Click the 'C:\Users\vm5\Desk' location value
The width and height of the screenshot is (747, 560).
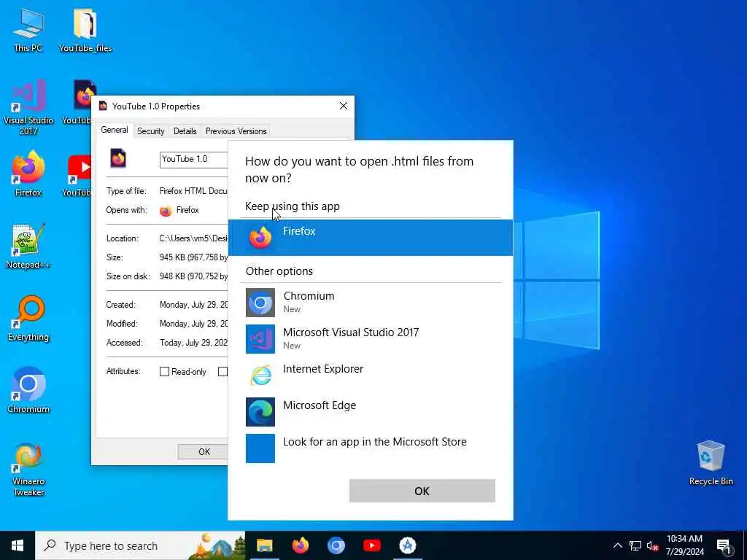[193, 238]
